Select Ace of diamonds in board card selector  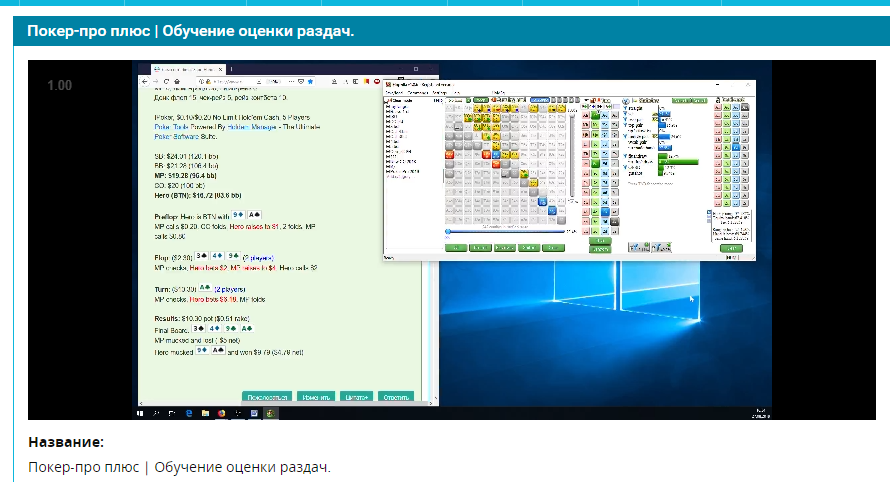point(605,115)
